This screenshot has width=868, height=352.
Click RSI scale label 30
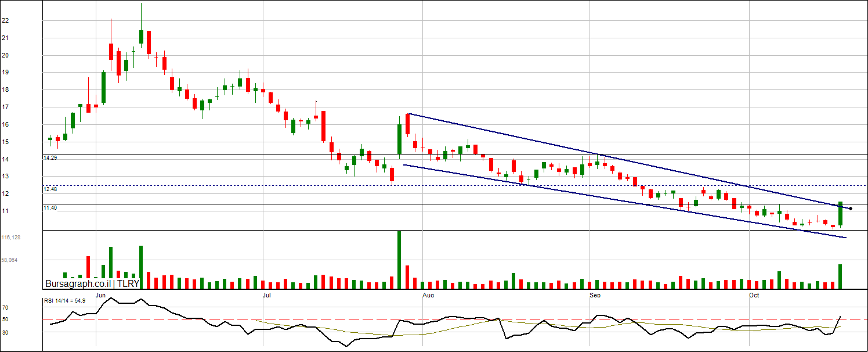tap(5, 332)
